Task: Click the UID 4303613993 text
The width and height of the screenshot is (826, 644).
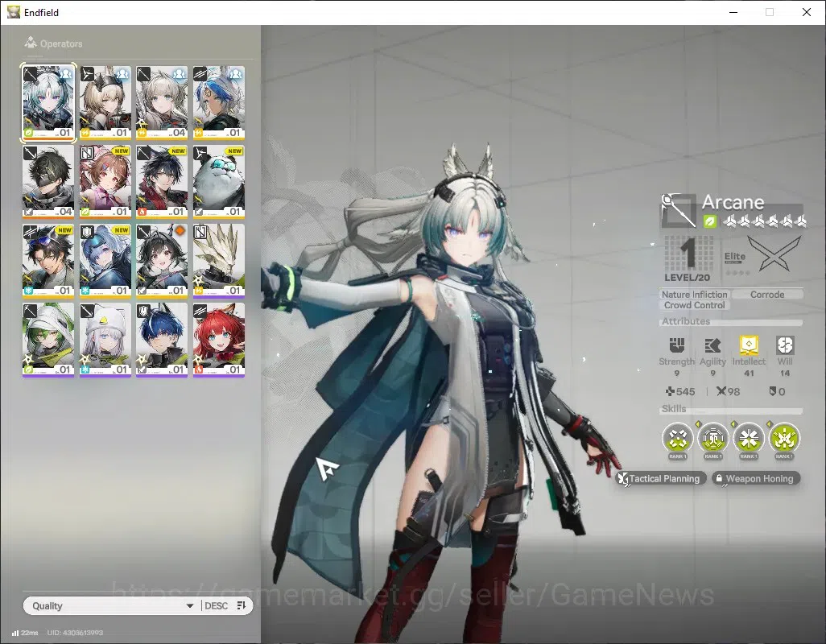Action: click(x=75, y=633)
